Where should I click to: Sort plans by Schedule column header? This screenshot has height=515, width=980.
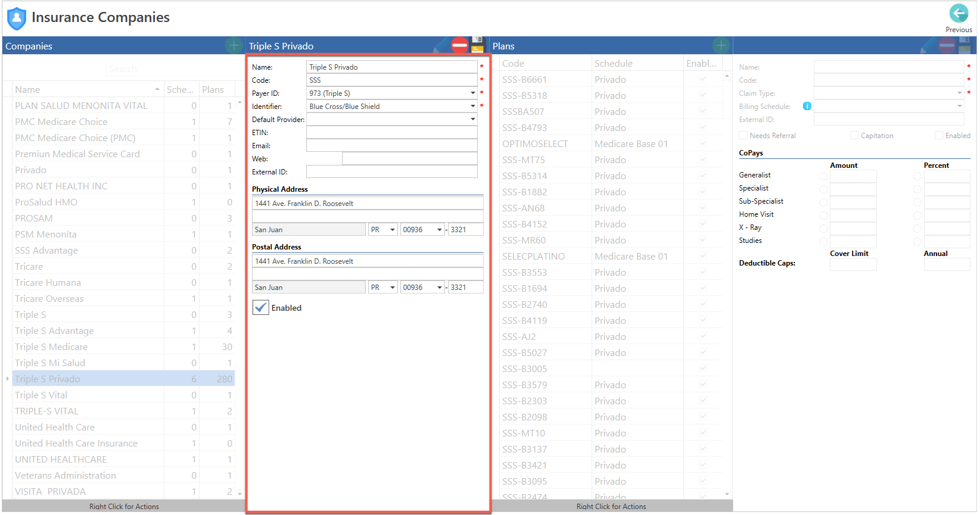click(x=637, y=63)
